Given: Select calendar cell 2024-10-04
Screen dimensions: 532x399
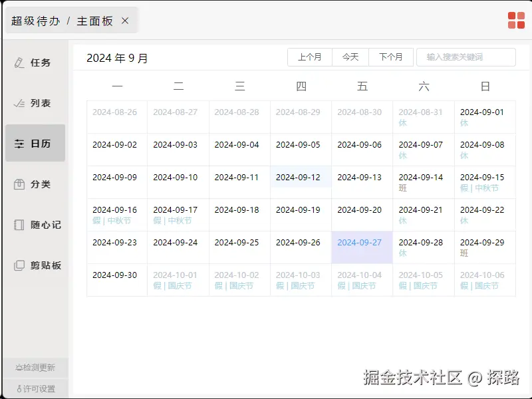Looking at the screenshot, I should pos(362,280).
